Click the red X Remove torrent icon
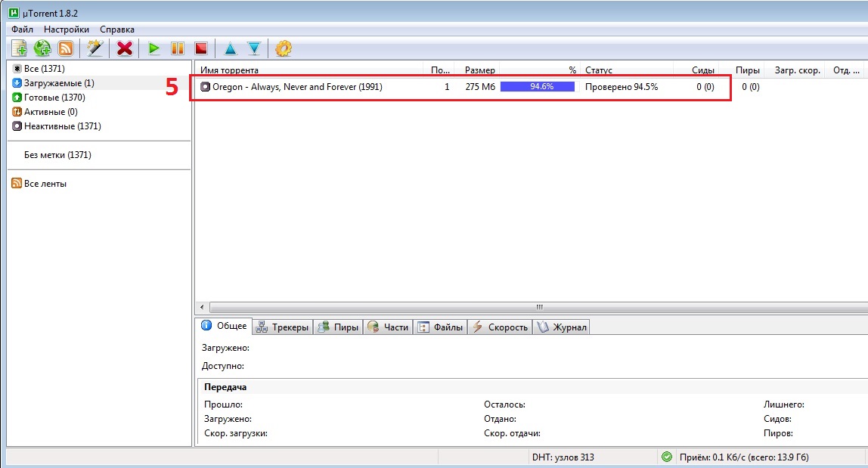 [125, 48]
